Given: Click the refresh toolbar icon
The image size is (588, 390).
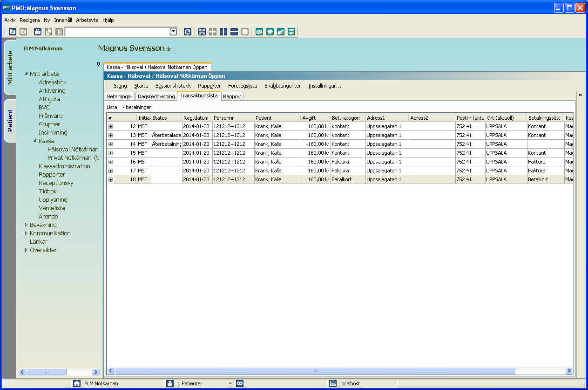Looking at the screenshot, I should pyautogui.click(x=187, y=32).
